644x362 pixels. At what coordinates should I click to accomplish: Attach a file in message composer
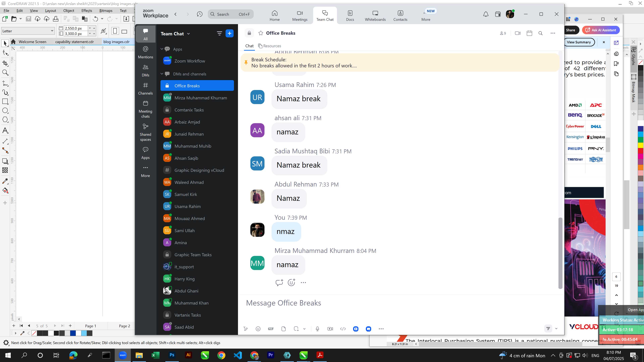(x=283, y=329)
